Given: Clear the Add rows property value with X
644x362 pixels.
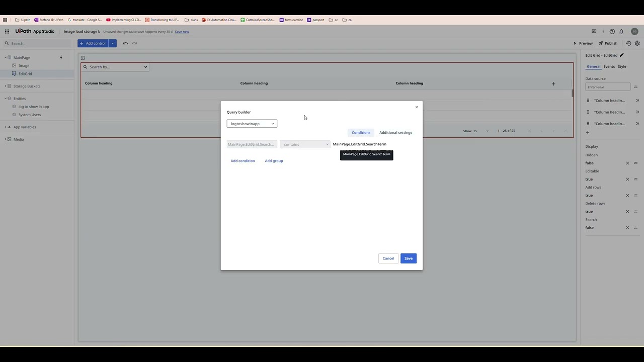Looking at the screenshot, I should coord(627,195).
